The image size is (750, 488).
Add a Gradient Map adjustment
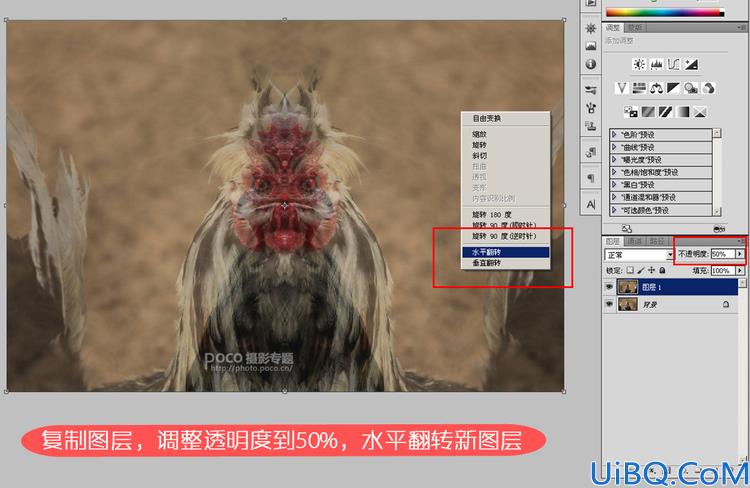683,112
